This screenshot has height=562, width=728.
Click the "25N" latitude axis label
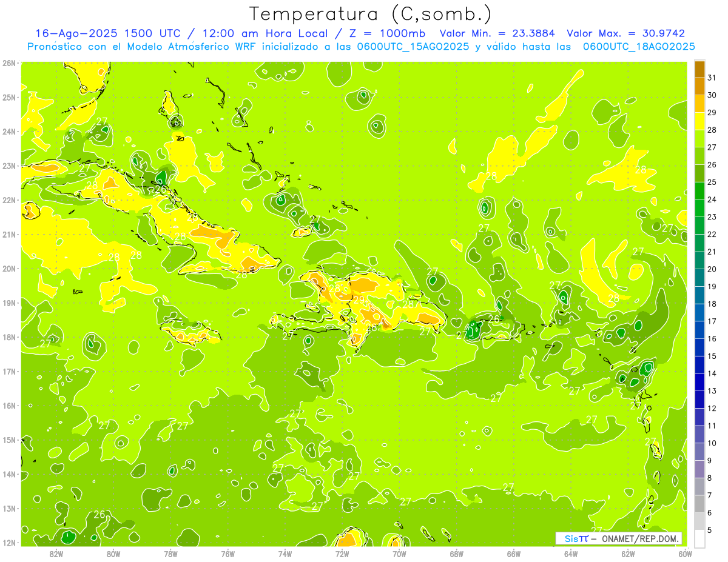[x=8, y=97]
